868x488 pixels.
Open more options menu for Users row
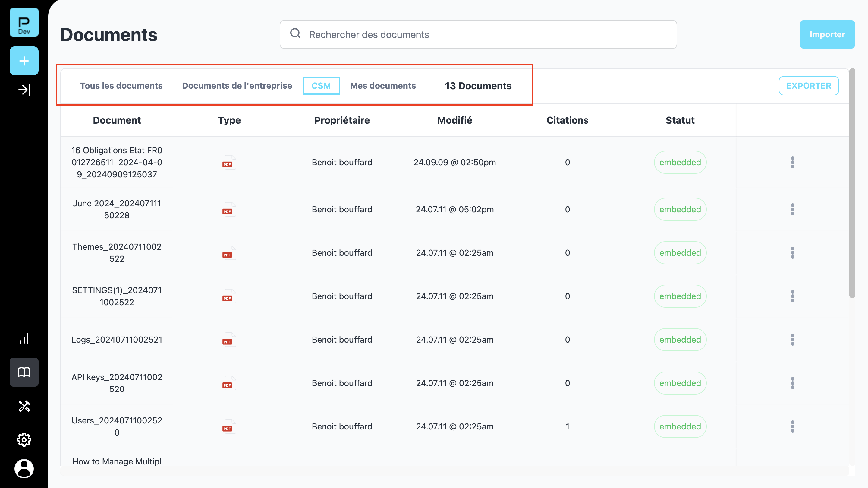click(793, 426)
